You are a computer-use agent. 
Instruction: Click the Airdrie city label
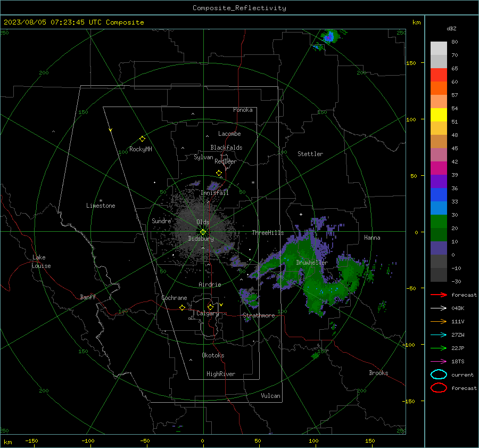[210, 284]
